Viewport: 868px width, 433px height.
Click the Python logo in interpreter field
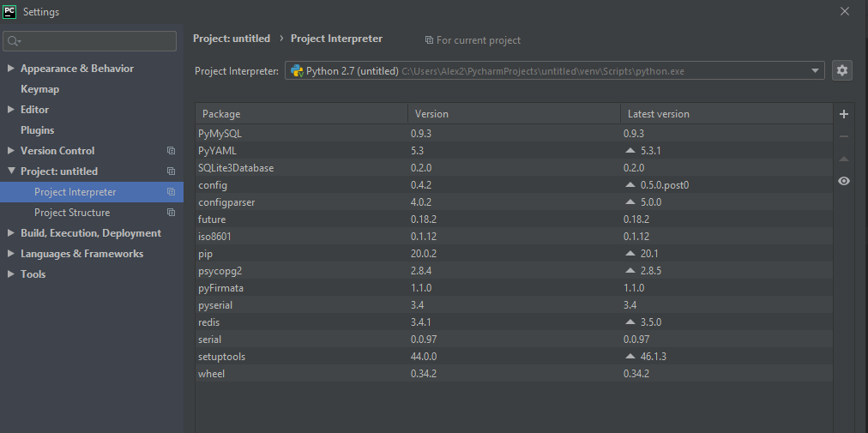[297, 71]
